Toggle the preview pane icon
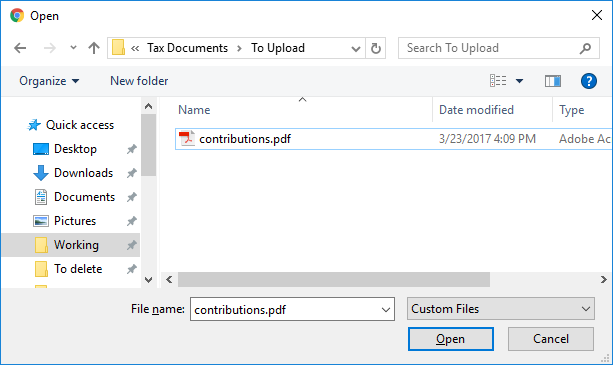Screen dimensions: 613x365 553,81
